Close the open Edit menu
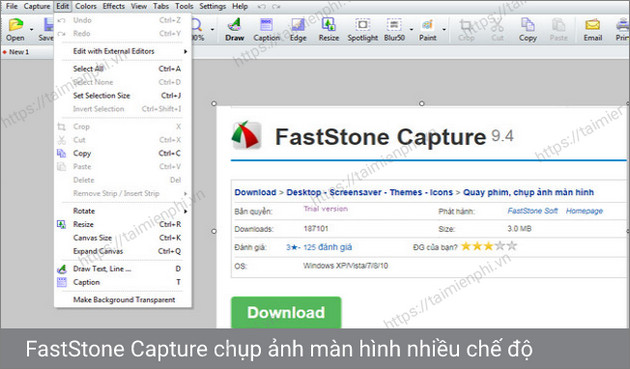The image size is (630, 369). click(x=62, y=6)
